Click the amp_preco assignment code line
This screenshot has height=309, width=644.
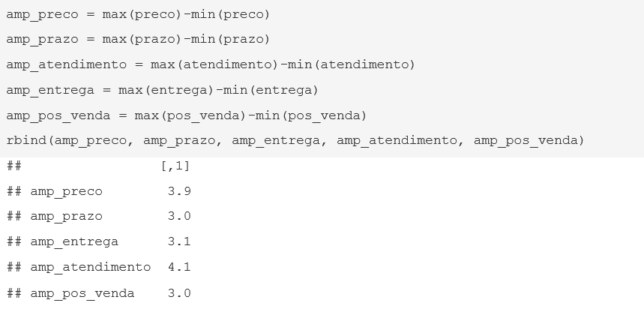coord(138,15)
